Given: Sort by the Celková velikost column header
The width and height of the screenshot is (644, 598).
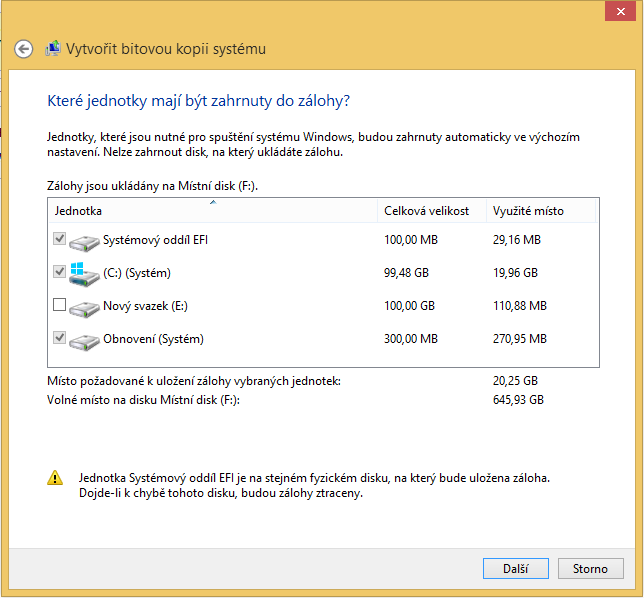Looking at the screenshot, I should (432, 211).
